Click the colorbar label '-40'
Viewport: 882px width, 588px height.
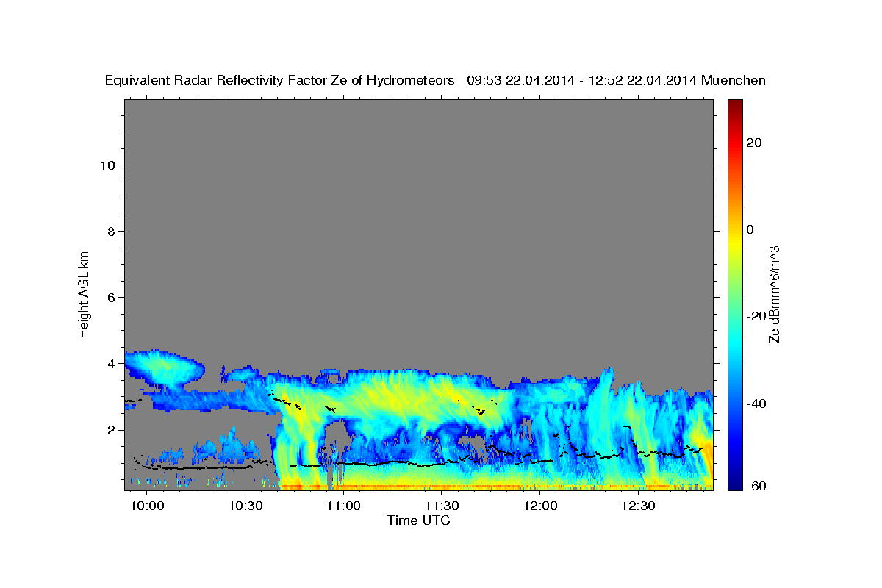click(756, 404)
